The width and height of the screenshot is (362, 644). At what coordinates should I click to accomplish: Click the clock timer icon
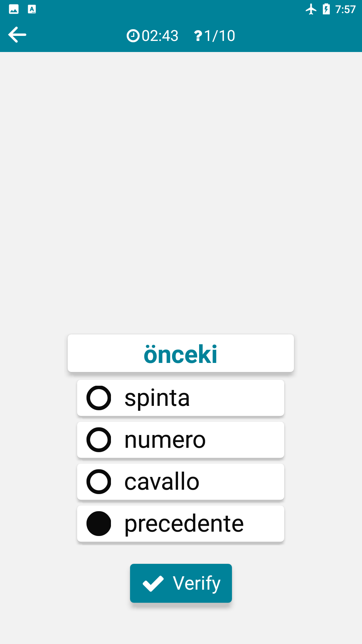point(133,36)
